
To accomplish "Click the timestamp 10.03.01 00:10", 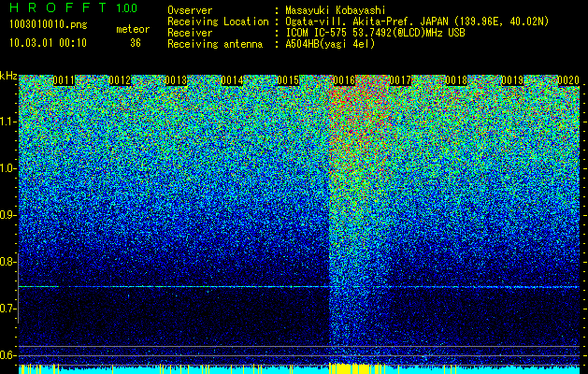I will click(x=48, y=43).
